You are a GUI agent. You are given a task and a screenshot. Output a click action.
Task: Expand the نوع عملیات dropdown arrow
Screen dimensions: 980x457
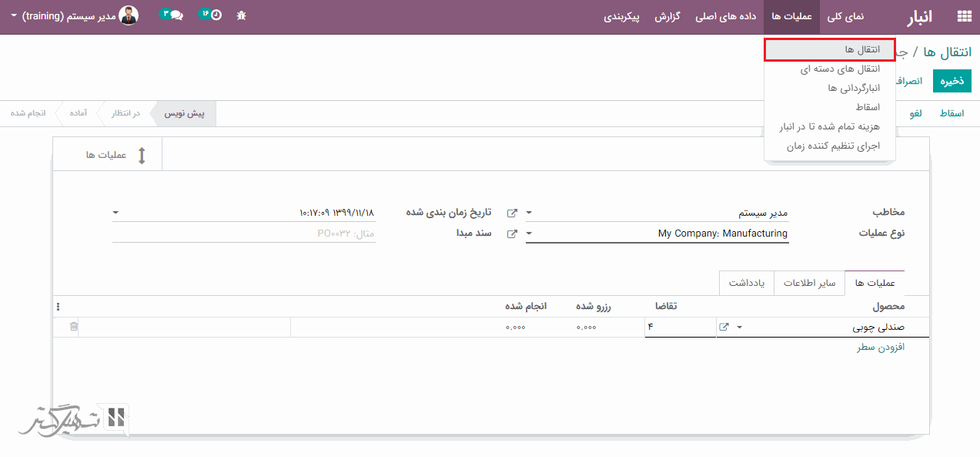[529, 234]
